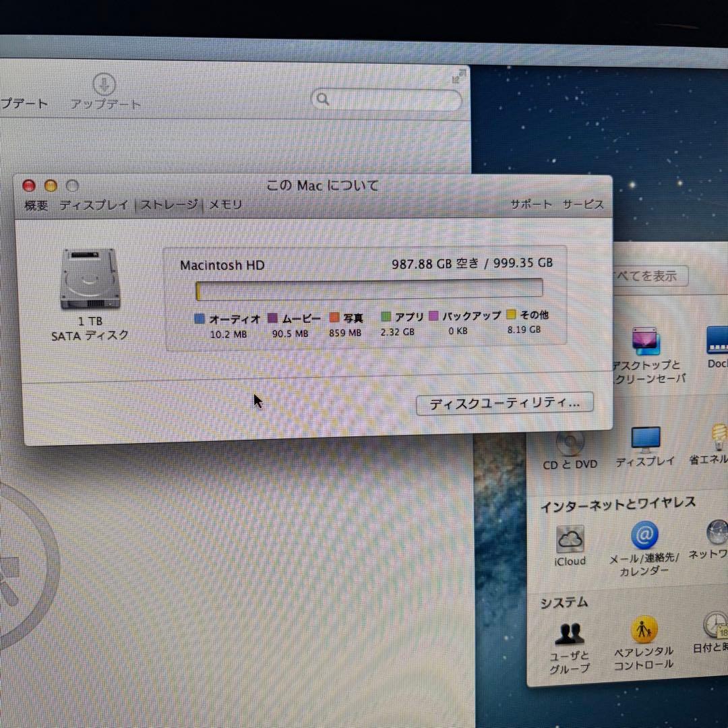Viewport: 728px width, 728px height.
Task: Switch to the メモリ tab
Action: coord(227,205)
